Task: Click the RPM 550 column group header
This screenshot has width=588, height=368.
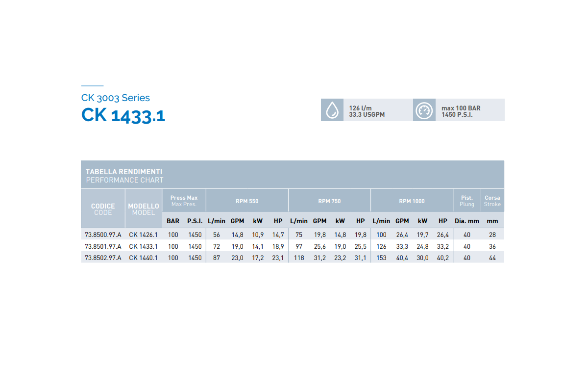Action: click(247, 201)
